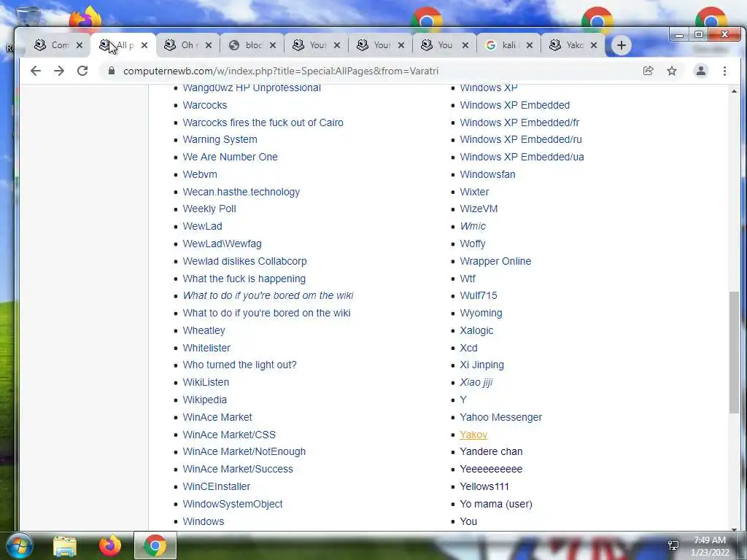Open the 'WikiListen' link
Screen dimensions: 747x560
(x=206, y=382)
